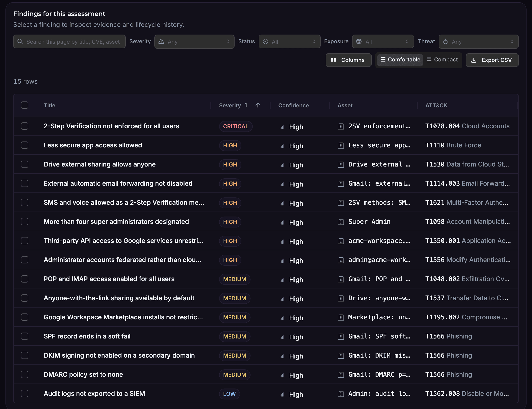Viewport: 532px width, 409px height.
Task: Click the asset icon beside Marketplace: un…
Action: [341, 318]
